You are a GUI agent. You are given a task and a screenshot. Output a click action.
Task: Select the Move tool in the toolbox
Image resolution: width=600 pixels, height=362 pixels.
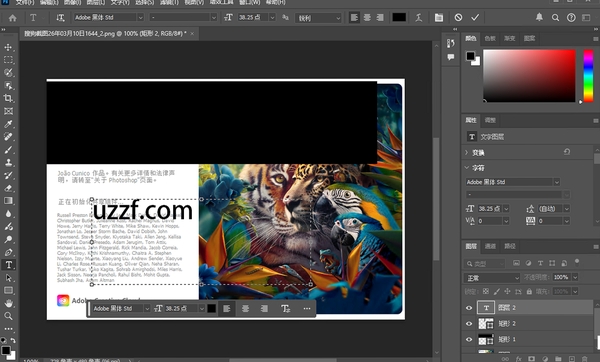point(8,47)
